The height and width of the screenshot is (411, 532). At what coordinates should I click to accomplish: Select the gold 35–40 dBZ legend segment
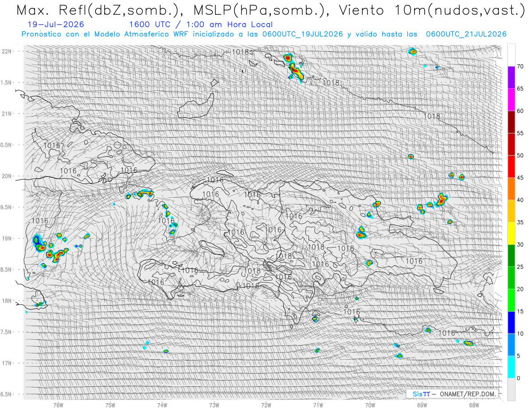tap(511, 211)
